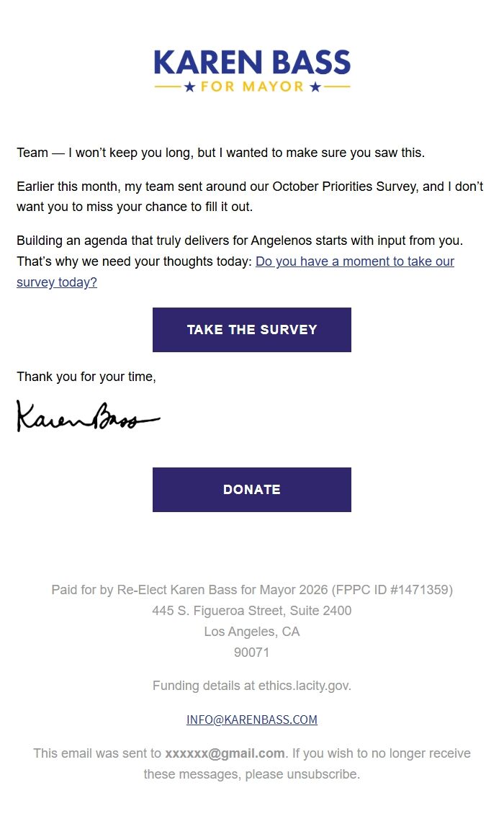Image resolution: width=504 pixels, height=829 pixels.
Task: Click the blue "KAREN BASS" logo name
Action: (252, 63)
